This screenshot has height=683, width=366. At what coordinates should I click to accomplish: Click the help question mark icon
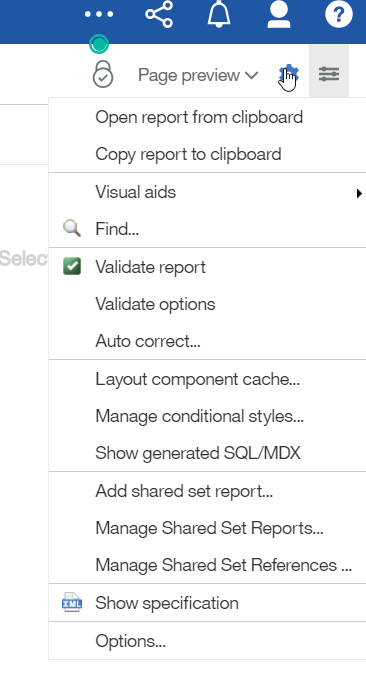pos(339,14)
